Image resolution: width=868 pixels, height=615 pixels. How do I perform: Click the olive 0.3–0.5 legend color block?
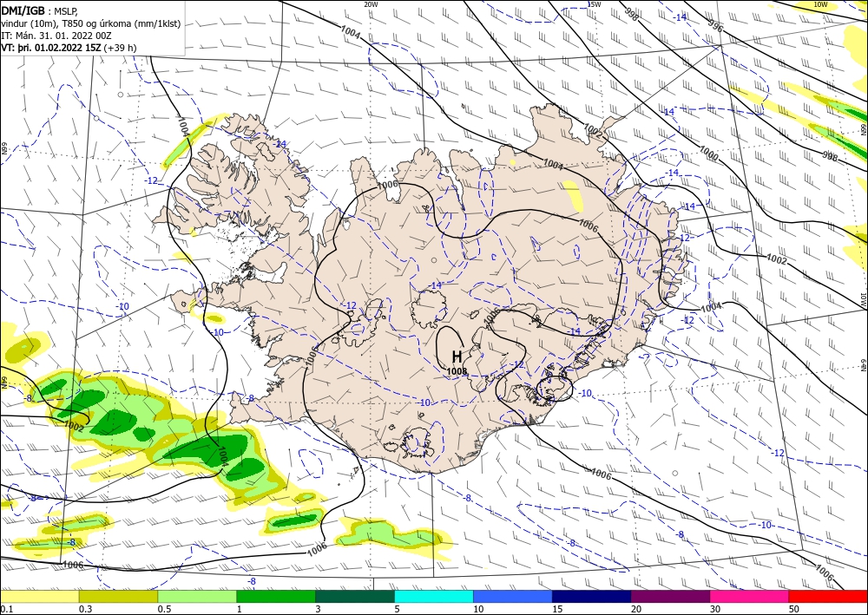tap(118, 596)
